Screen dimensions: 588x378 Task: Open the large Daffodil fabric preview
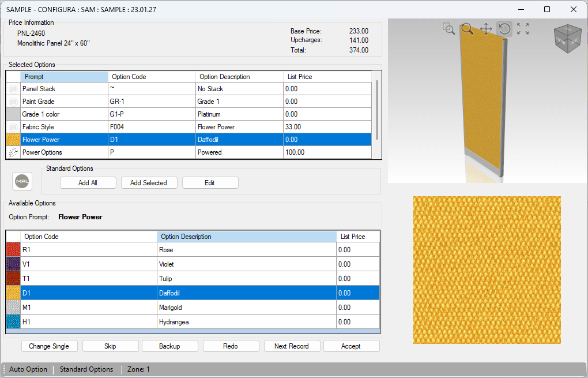487,270
